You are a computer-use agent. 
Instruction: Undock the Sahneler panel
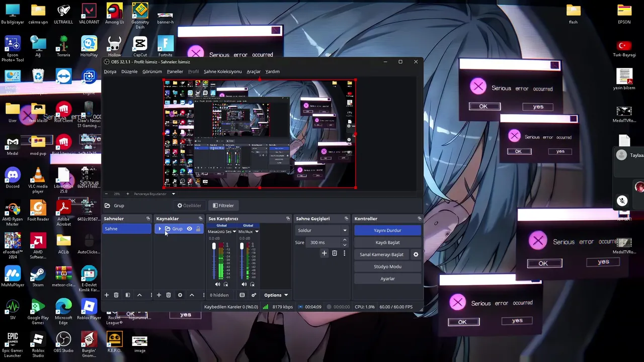pos(148,219)
